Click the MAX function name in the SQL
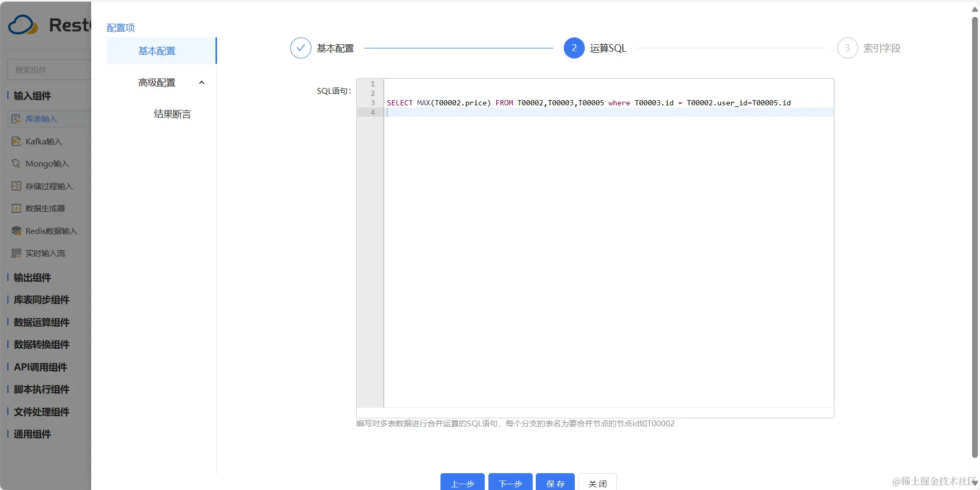Viewport: 980px width, 490px height. [424, 103]
